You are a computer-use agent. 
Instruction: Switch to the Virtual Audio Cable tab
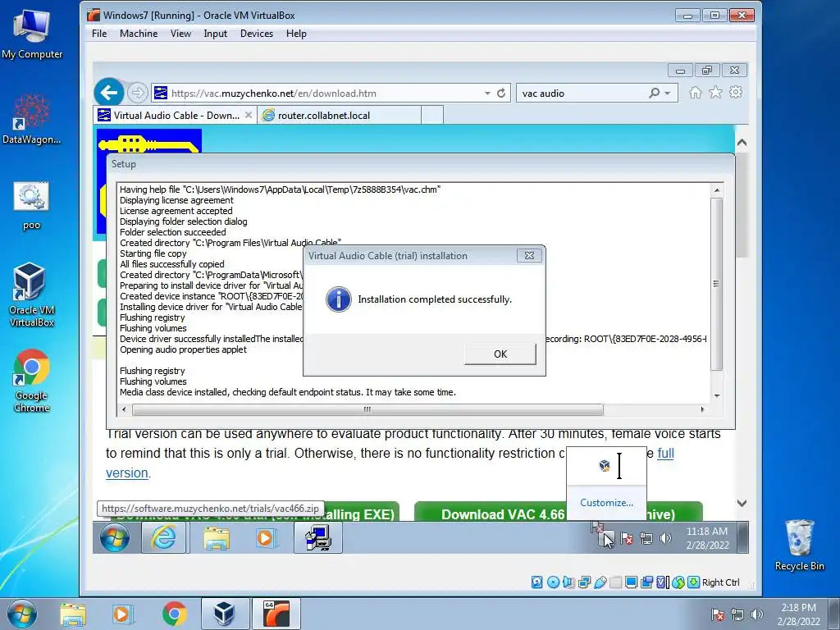pos(176,115)
